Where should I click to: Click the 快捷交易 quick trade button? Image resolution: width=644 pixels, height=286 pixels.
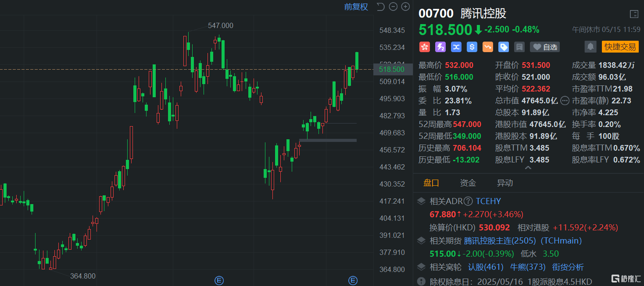(620, 47)
